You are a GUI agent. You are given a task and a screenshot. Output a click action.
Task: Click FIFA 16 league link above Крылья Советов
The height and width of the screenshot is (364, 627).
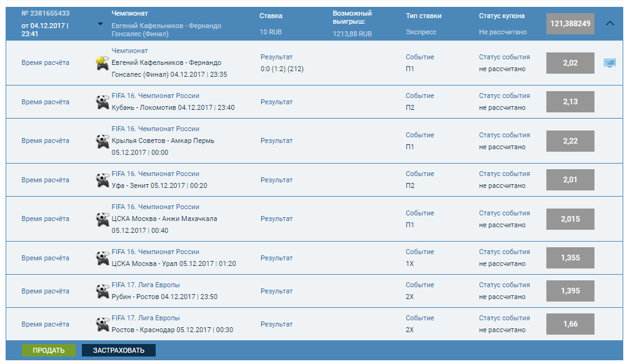tap(155, 129)
